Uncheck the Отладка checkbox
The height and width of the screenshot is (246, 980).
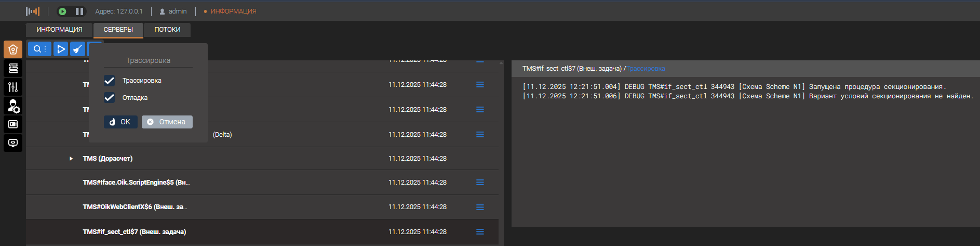tap(109, 98)
